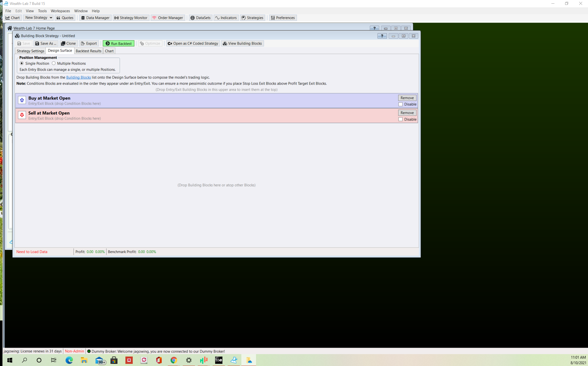Open the File menu

click(x=8, y=11)
